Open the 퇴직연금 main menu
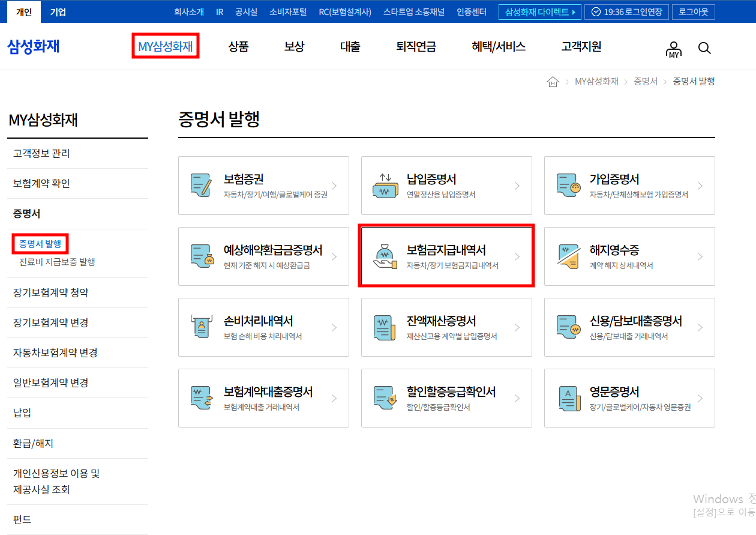Image resolution: width=756 pixels, height=535 pixels. [x=416, y=47]
